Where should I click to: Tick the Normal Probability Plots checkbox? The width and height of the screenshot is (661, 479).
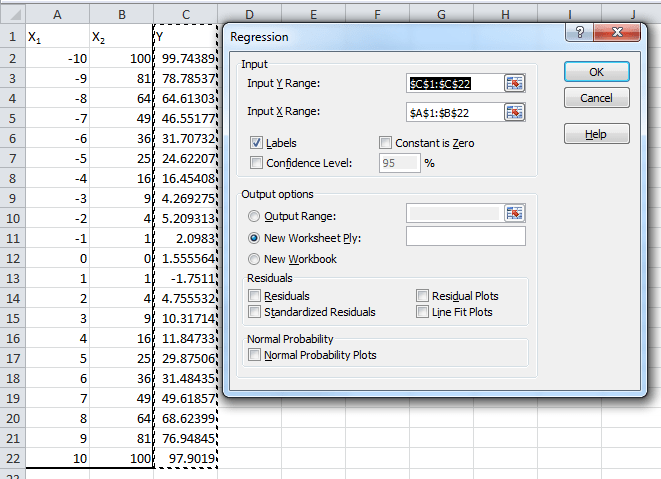pos(254,355)
